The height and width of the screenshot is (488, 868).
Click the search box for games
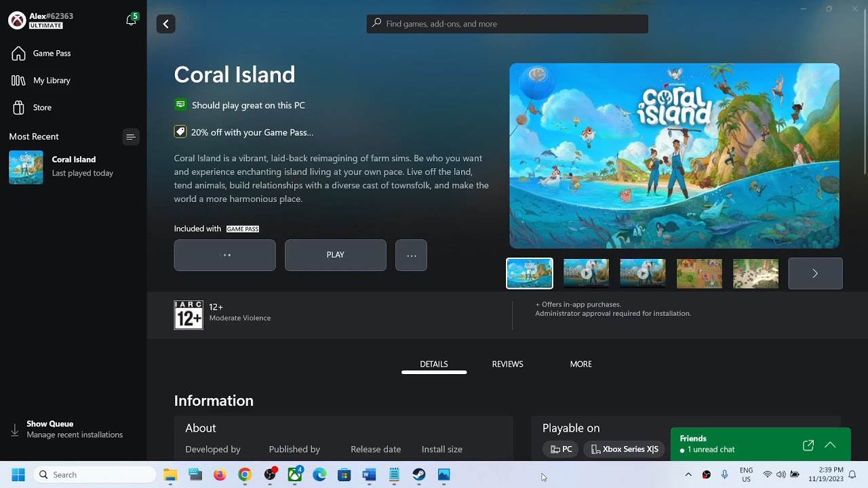click(507, 24)
